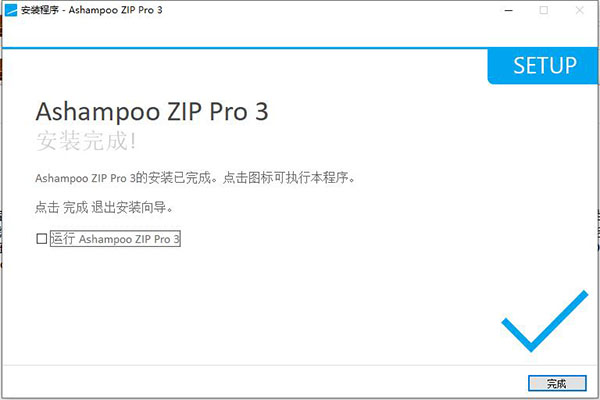Tick the run Ashampoo ZIP Pro 3 checkbox
Image resolution: width=600 pixels, height=400 pixels.
(x=41, y=239)
